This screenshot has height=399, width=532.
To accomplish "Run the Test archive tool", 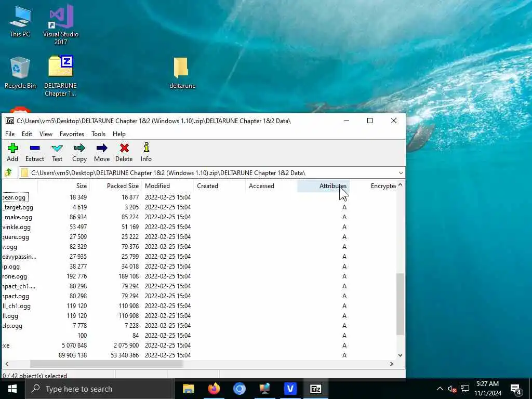I will coord(57,152).
